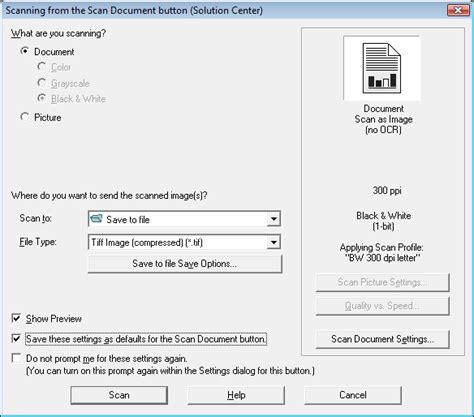Click the 300 ppi resolution text
The width and height of the screenshot is (474, 417).
coord(387,191)
